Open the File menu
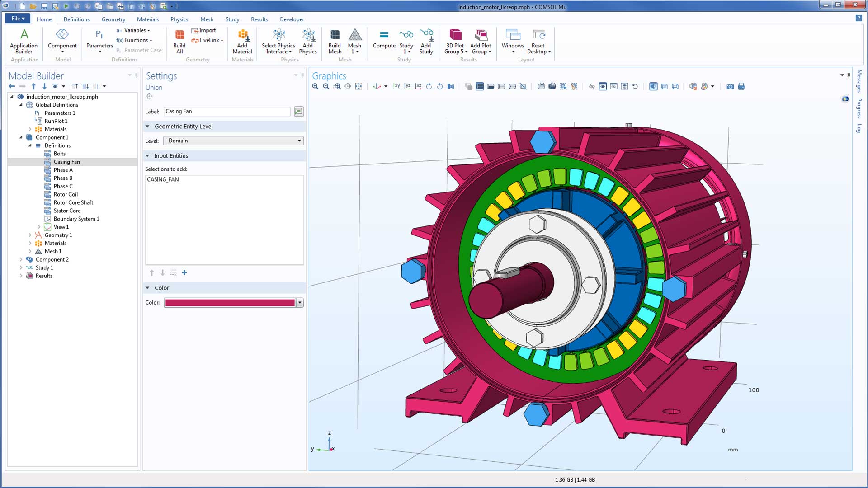Screen dimensions: 868x488 [18, 19]
